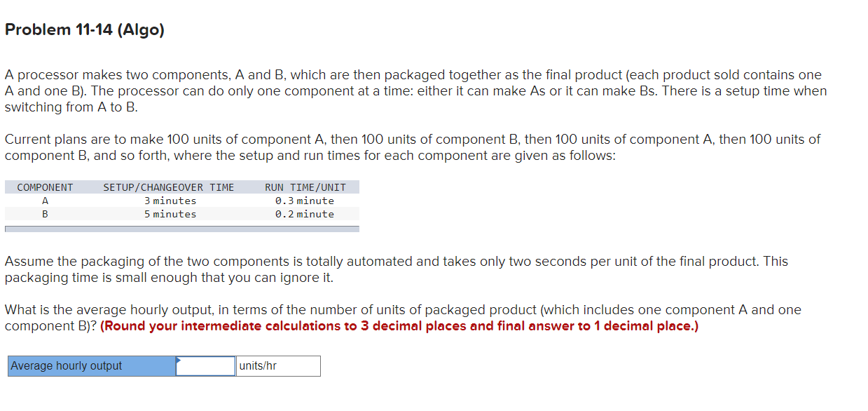The width and height of the screenshot is (868, 411).
Task: Click the component B label in the table
Action: 45,214
